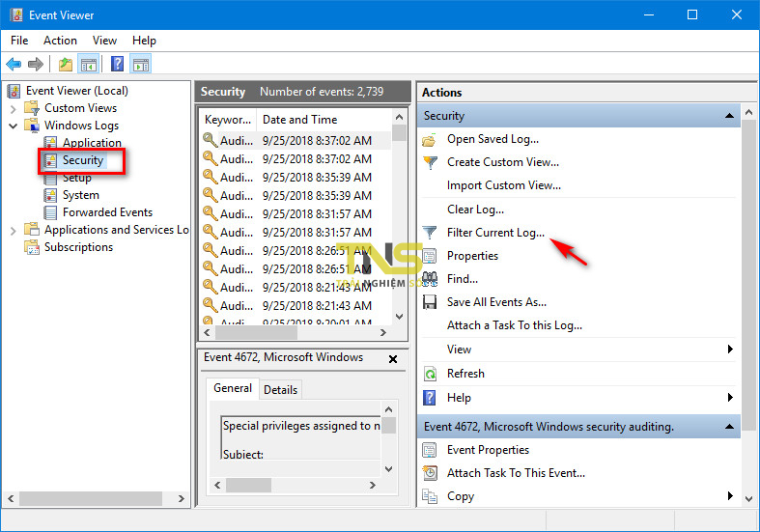
Task: Click the console tree horizontal scroll right arrow
Action: pos(181,498)
